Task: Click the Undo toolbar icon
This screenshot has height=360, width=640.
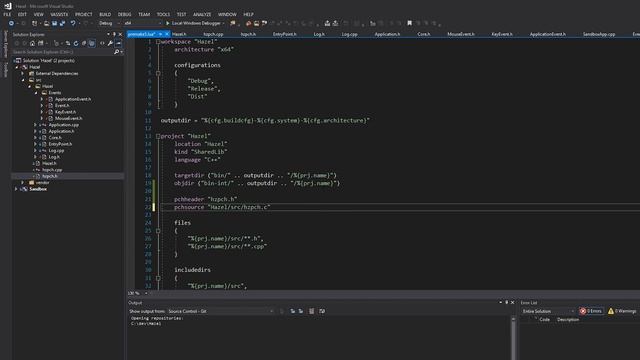Action: [x=73, y=23]
